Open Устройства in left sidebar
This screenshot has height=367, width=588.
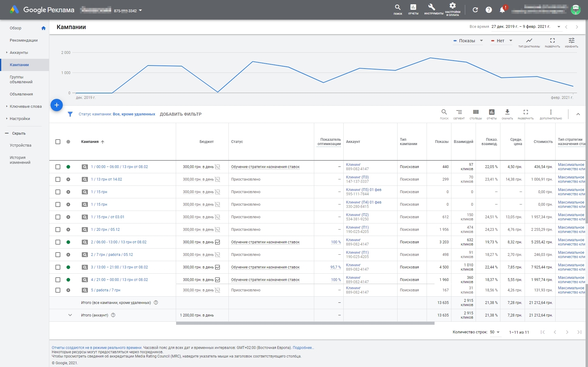pyautogui.click(x=21, y=145)
